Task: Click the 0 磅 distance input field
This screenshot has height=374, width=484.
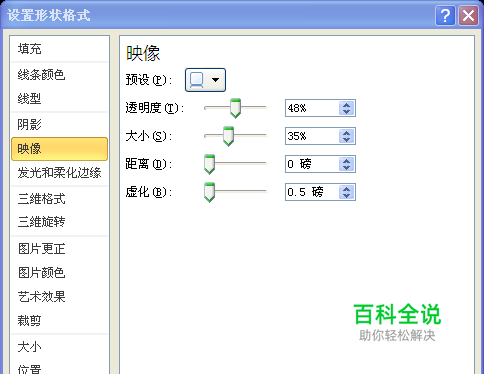Action: (312, 164)
